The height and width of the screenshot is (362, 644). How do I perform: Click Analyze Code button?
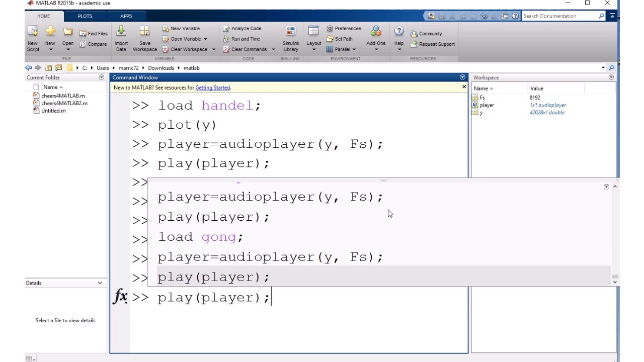242,29
